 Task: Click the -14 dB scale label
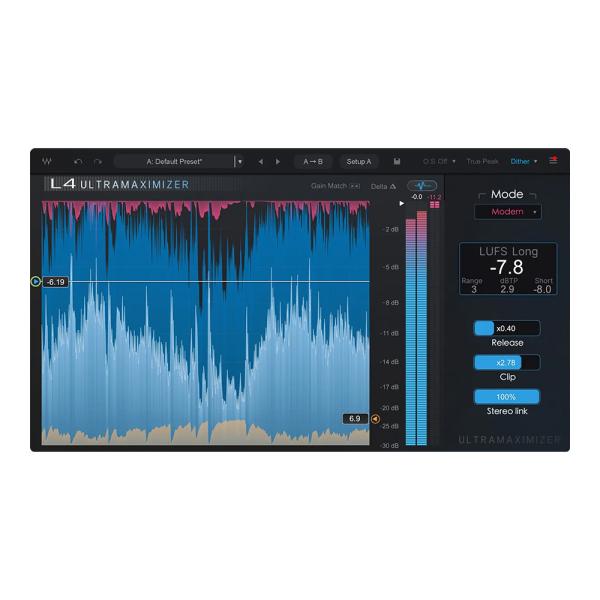coord(390,362)
